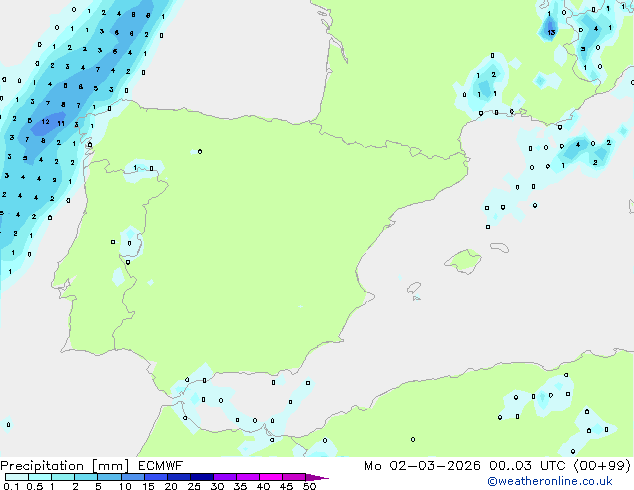Viewport: 634px width, 490px height.
Task: Click the weatheronline.co.uk link
Action: (550, 481)
